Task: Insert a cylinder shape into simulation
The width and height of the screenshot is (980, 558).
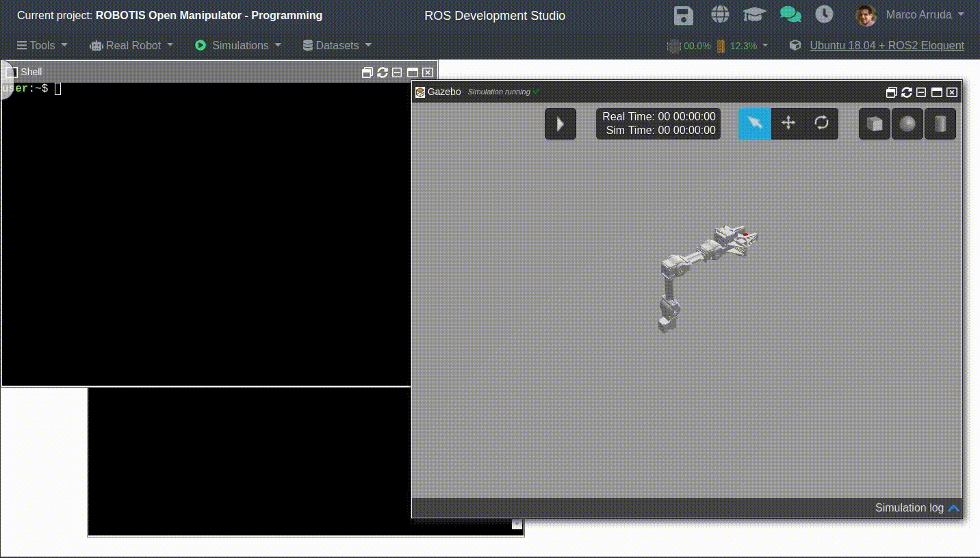Action: [x=940, y=124]
